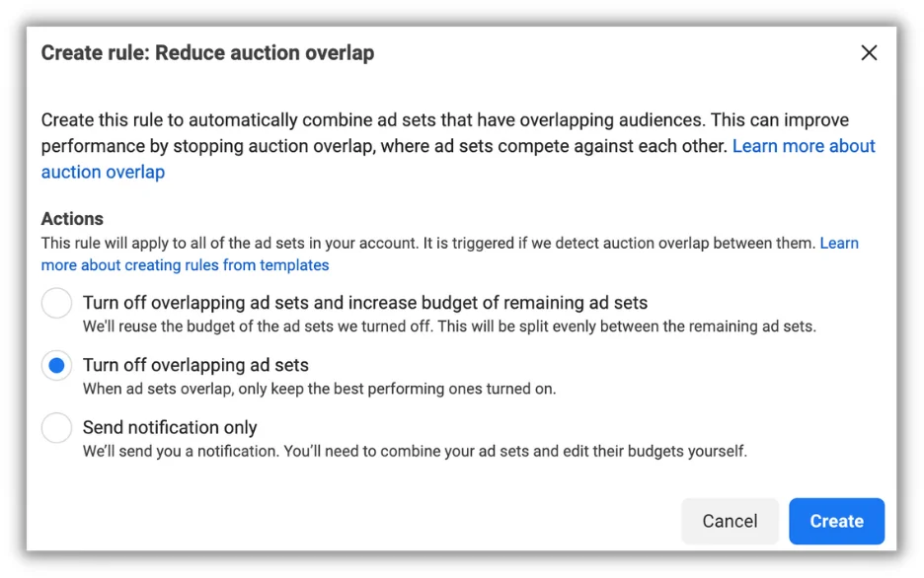Click the bold Actions heading
This screenshot has height=578, width=924.
72,219
